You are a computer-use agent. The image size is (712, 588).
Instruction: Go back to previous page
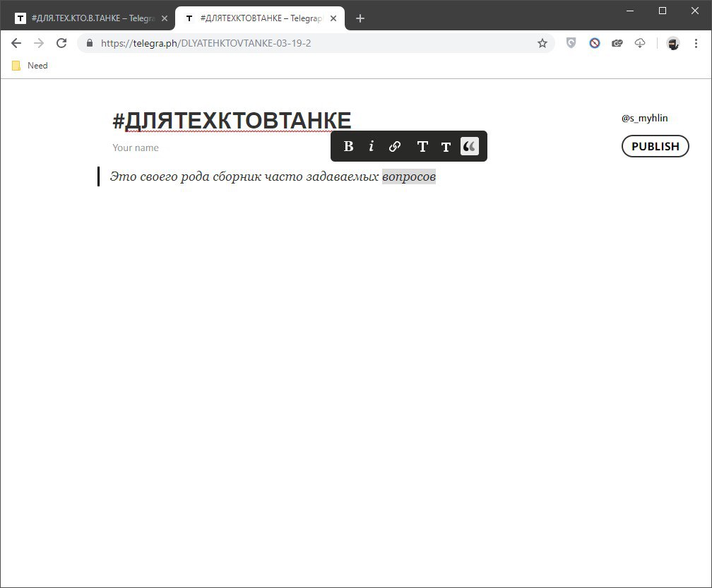click(x=16, y=43)
